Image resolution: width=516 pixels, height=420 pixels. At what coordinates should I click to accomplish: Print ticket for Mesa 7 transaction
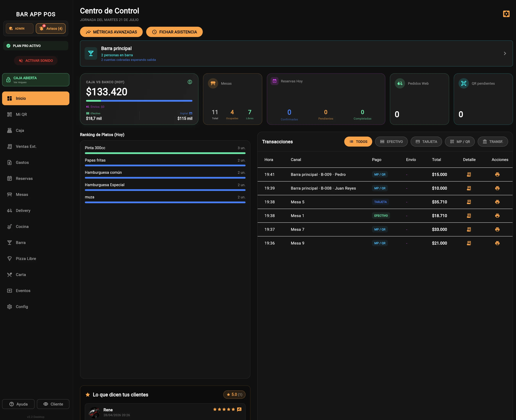click(x=497, y=229)
